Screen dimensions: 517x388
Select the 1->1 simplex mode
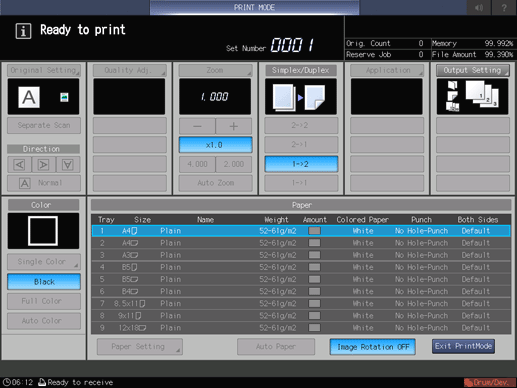(x=301, y=183)
